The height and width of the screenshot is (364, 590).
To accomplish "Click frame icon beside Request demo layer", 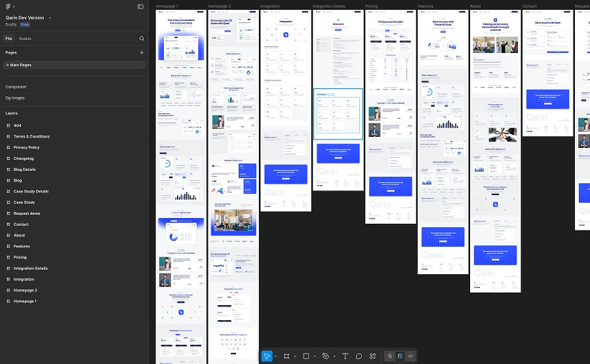I will (x=9, y=213).
